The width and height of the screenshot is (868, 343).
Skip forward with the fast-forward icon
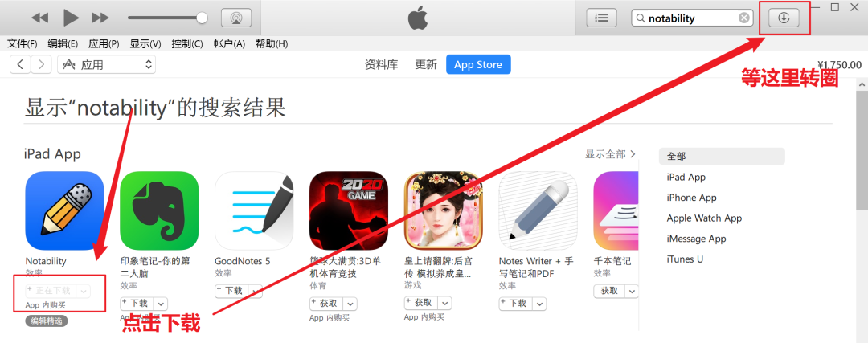point(100,18)
